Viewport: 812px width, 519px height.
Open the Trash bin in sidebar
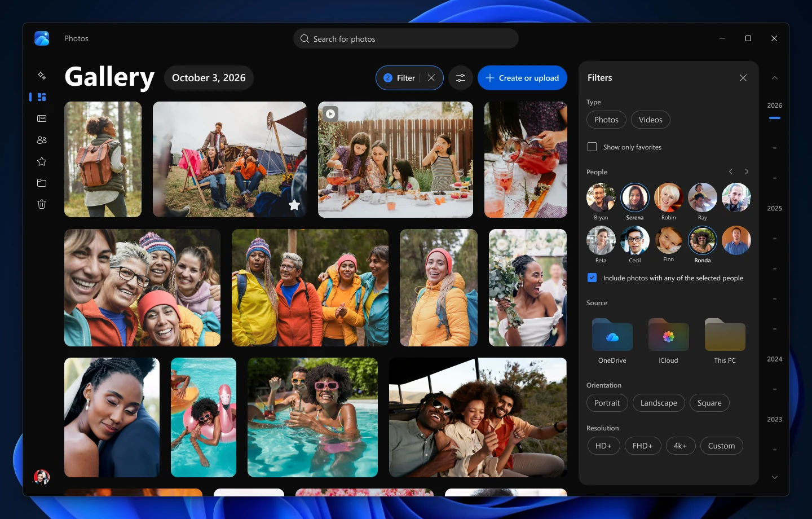pyautogui.click(x=42, y=204)
